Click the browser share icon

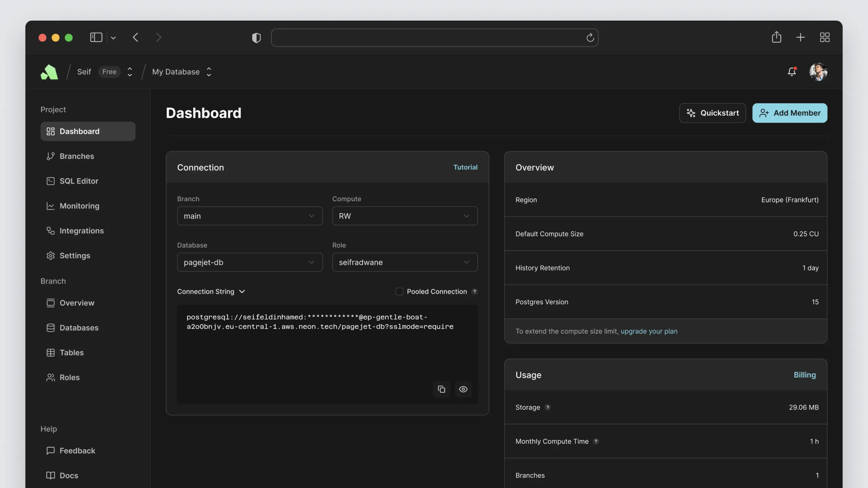pos(776,37)
